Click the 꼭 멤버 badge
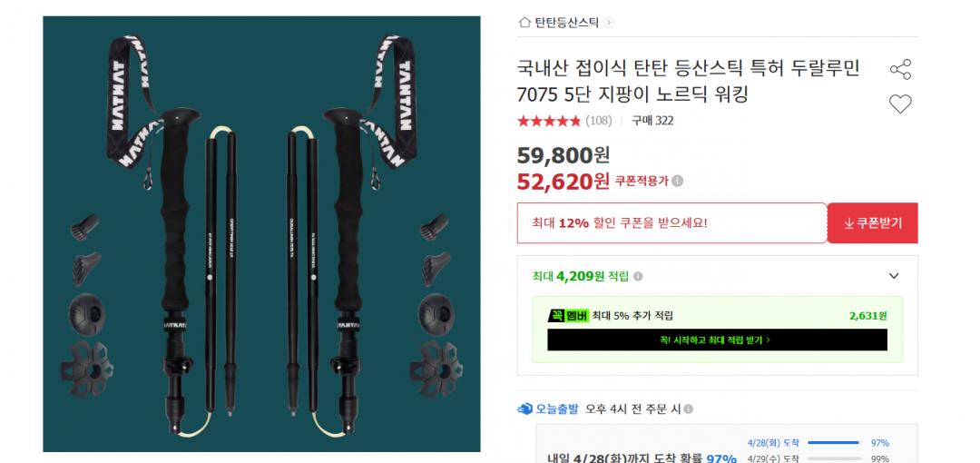 coord(568,316)
